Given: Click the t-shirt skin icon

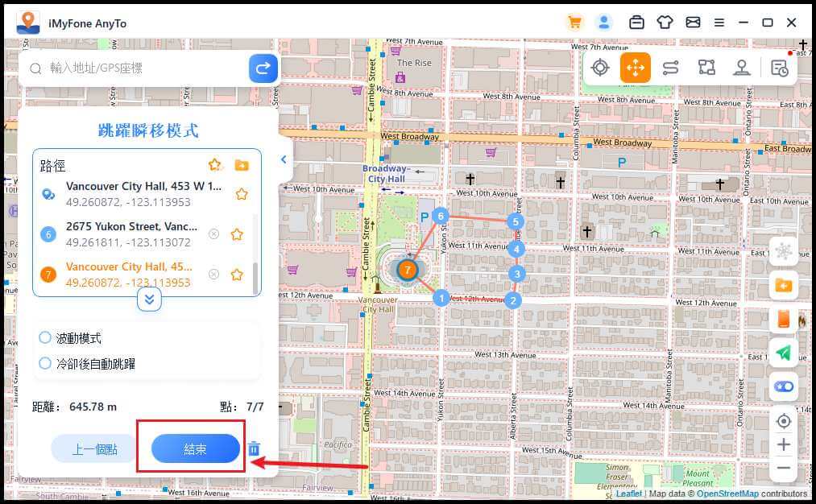Looking at the screenshot, I should (665, 23).
